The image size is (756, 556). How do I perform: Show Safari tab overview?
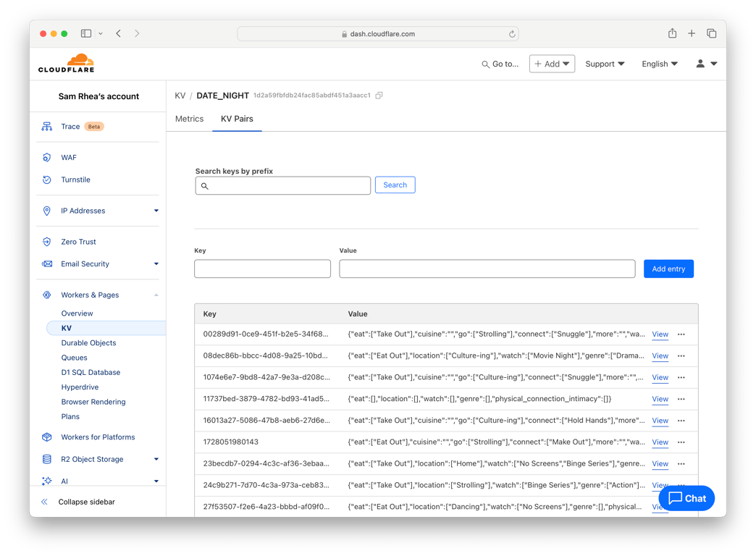[711, 33]
